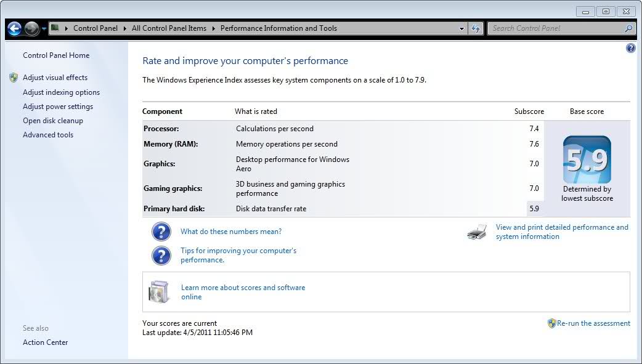Click the Last update timestamp text

197,333
